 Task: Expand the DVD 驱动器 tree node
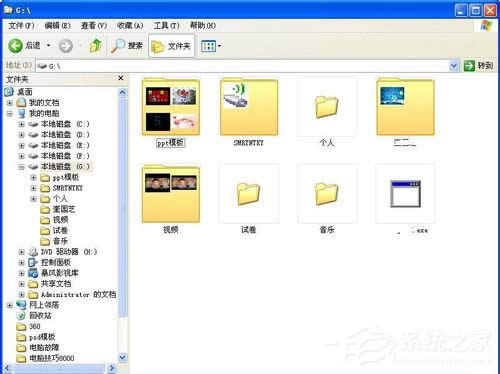22,252
